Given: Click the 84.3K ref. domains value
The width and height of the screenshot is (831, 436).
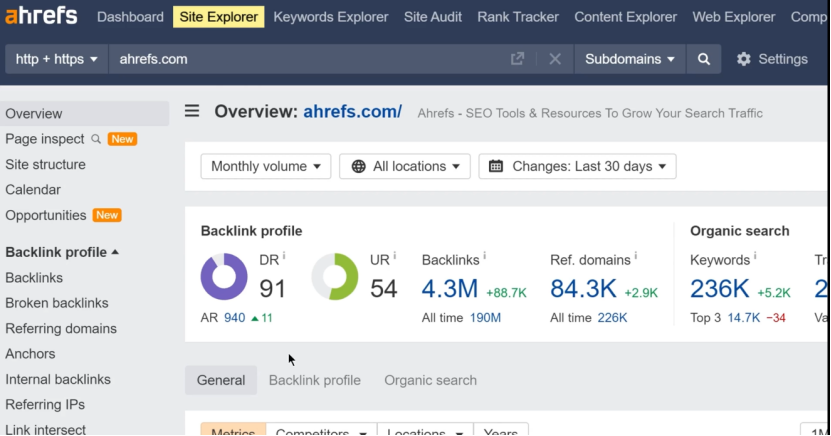Looking at the screenshot, I should (x=583, y=289).
